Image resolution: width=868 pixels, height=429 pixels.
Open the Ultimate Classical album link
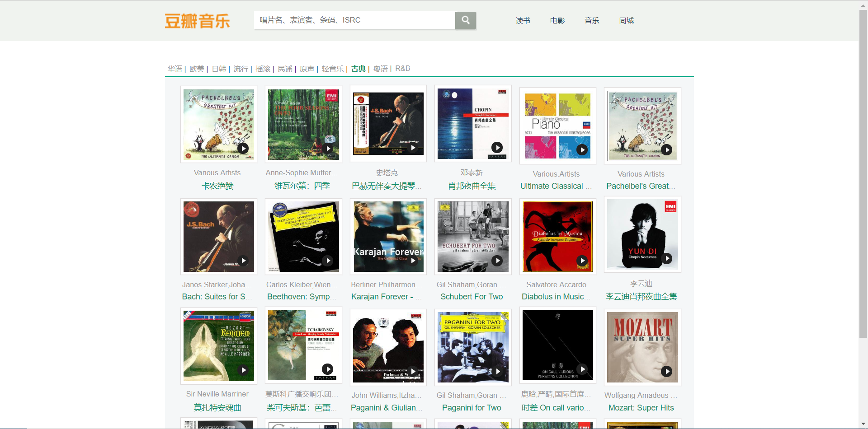coord(556,186)
